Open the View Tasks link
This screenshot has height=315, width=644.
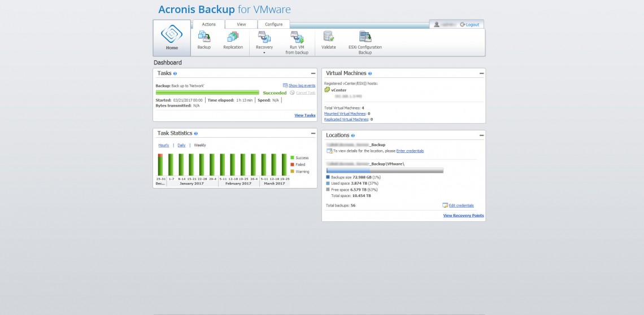pyautogui.click(x=304, y=115)
